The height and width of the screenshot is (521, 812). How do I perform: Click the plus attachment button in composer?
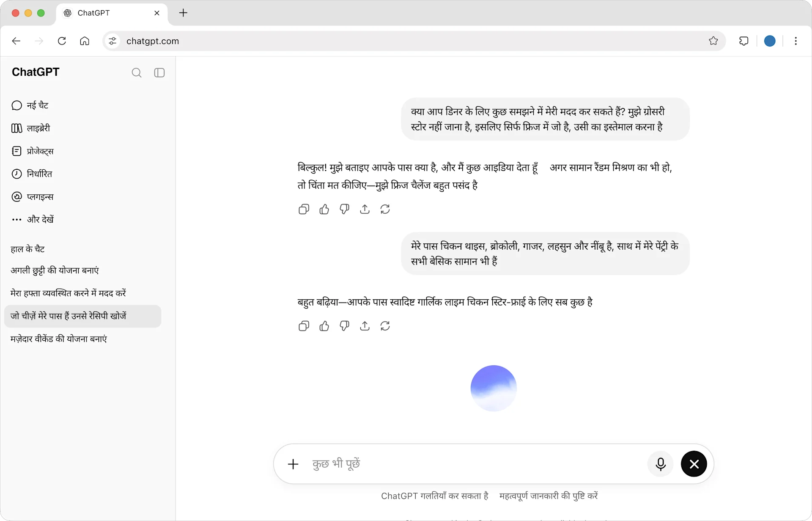pyautogui.click(x=293, y=464)
